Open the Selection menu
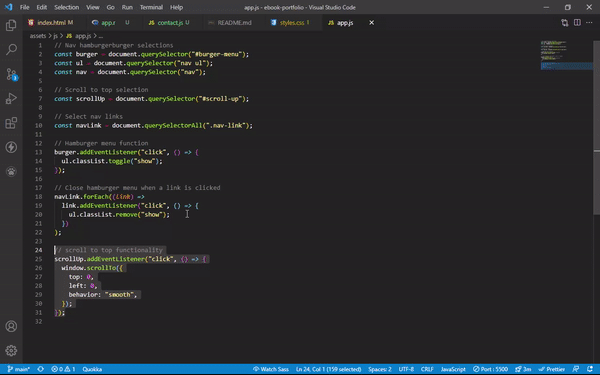 pos(66,7)
